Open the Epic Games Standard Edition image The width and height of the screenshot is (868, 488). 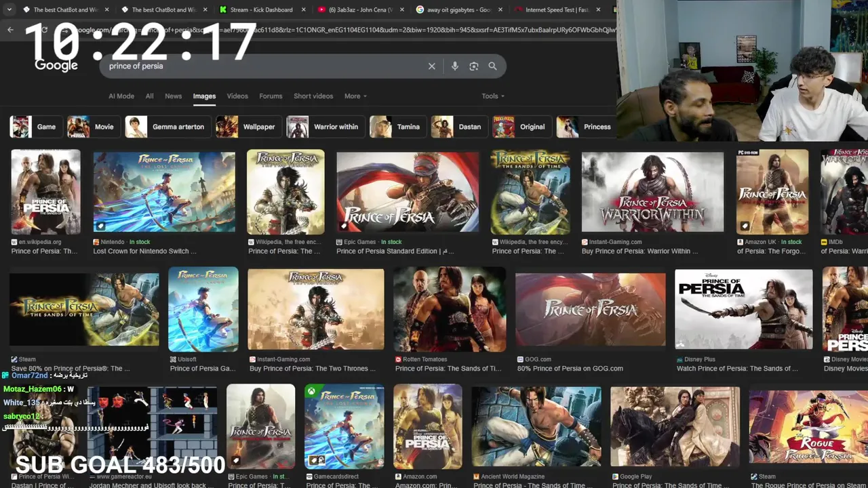click(408, 192)
